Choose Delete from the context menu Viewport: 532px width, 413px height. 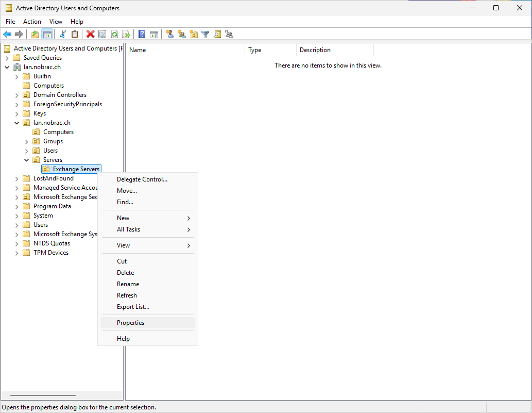148,272
